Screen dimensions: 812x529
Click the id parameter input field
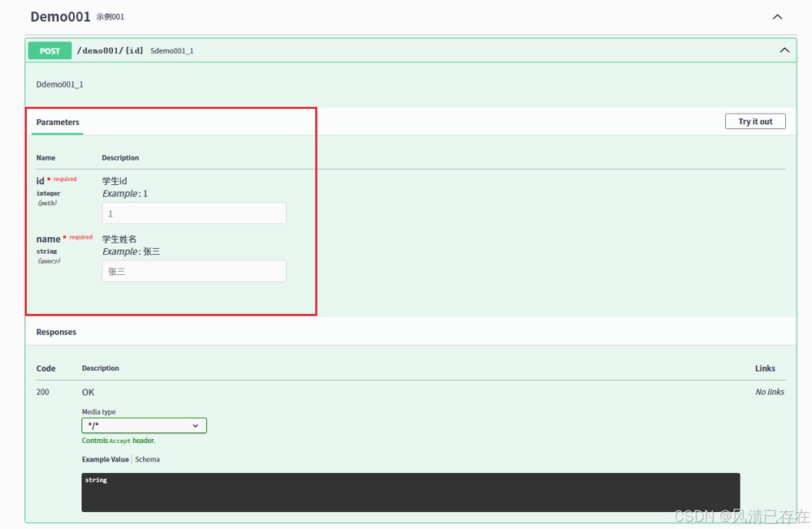pyautogui.click(x=194, y=213)
